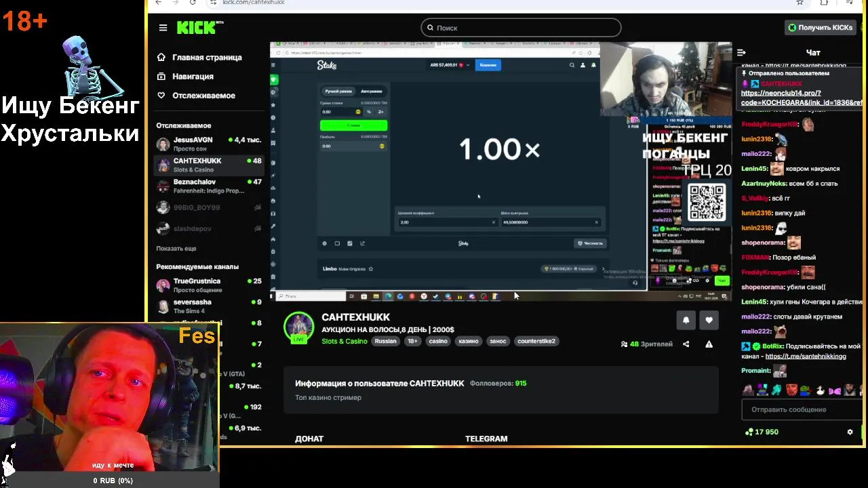Click Stake search magnifier icon
Image resolution: width=868 pixels, height=488 pixels.
pyautogui.click(x=572, y=65)
